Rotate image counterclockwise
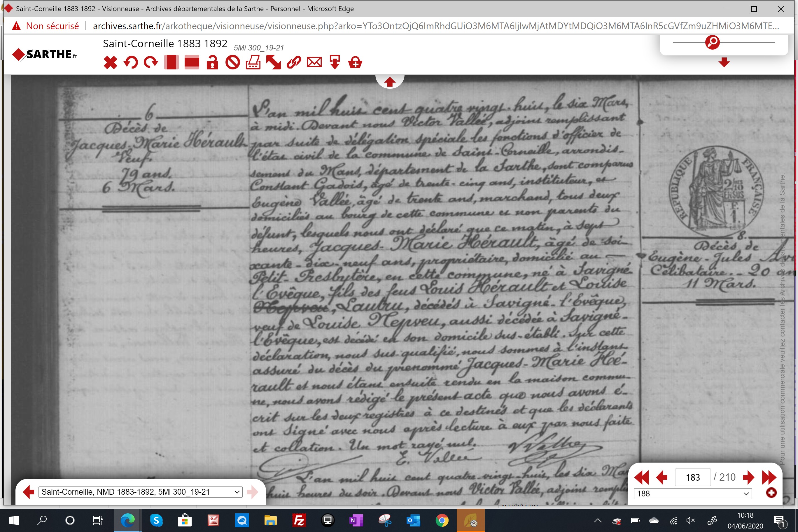 pyautogui.click(x=131, y=62)
